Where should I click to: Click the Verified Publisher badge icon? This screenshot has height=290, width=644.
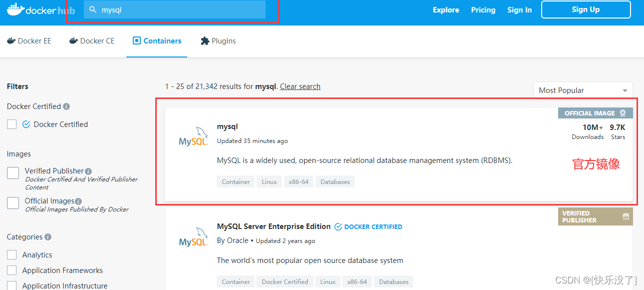click(626, 216)
